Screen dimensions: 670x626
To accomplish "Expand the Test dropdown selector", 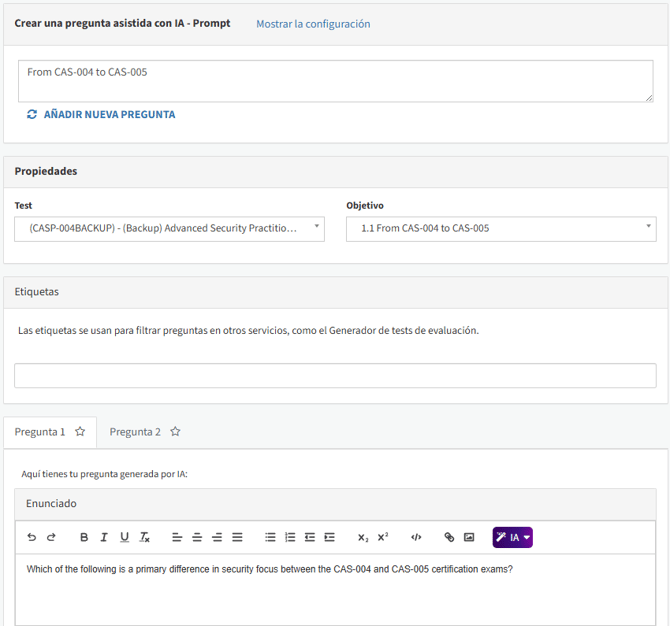I will coord(169,229).
